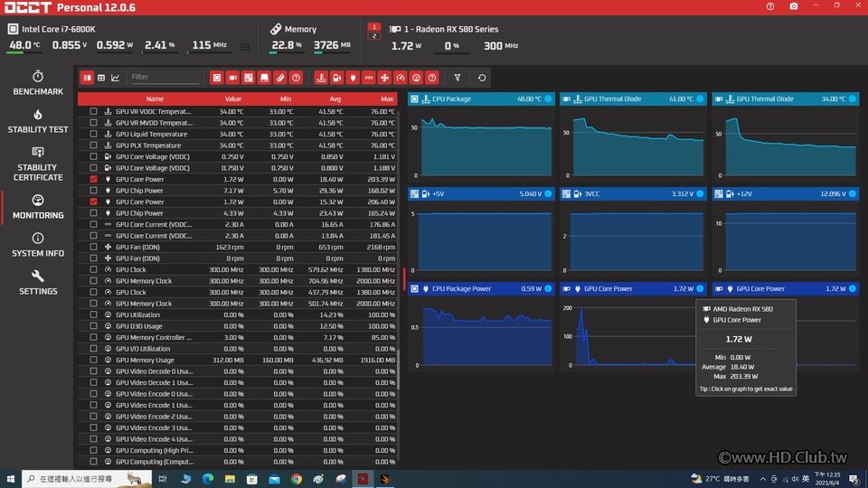Sort table by Name column header
Screen dimensions: 868x488
(x=155, y=99)
